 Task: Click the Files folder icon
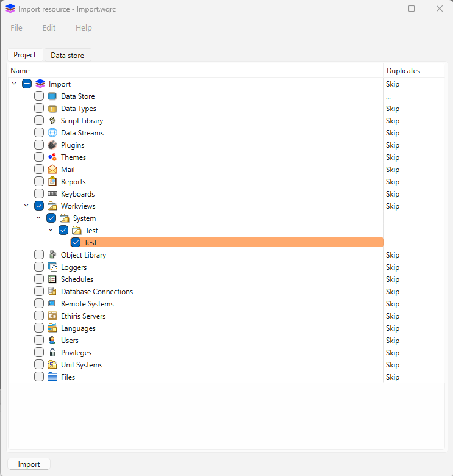tap(52, 377)
